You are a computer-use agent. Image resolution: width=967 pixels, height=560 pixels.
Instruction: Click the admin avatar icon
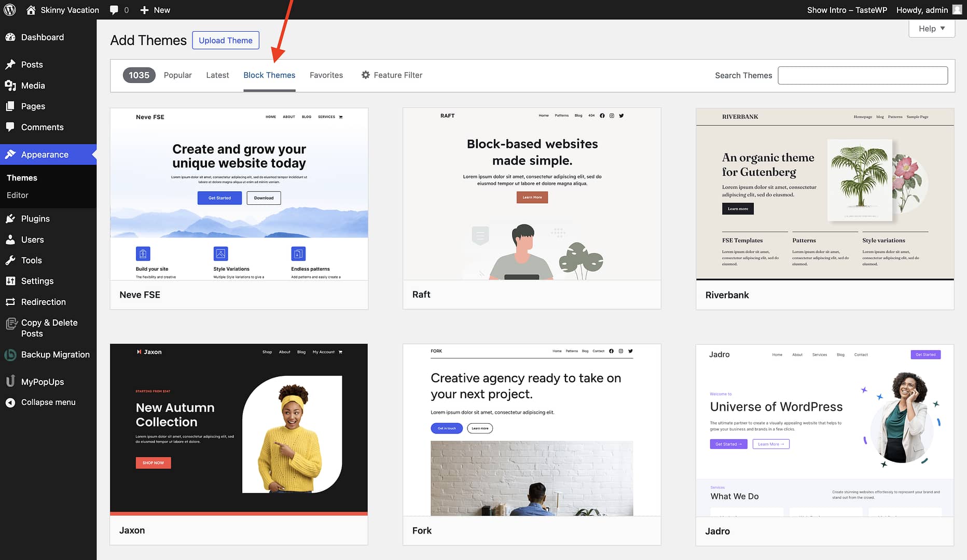pos(957,10)
